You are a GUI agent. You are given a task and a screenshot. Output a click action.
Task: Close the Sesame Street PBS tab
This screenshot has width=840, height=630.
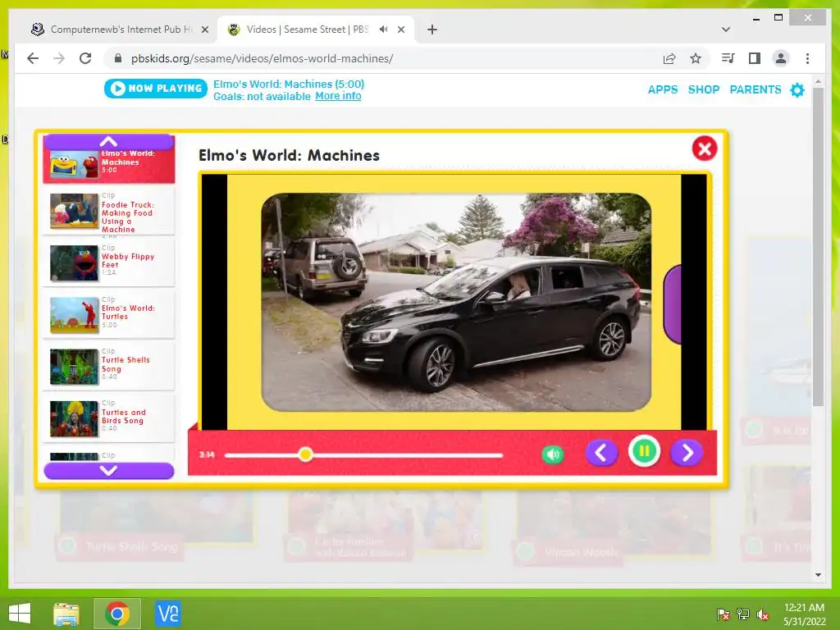click(x=400, y=30)
